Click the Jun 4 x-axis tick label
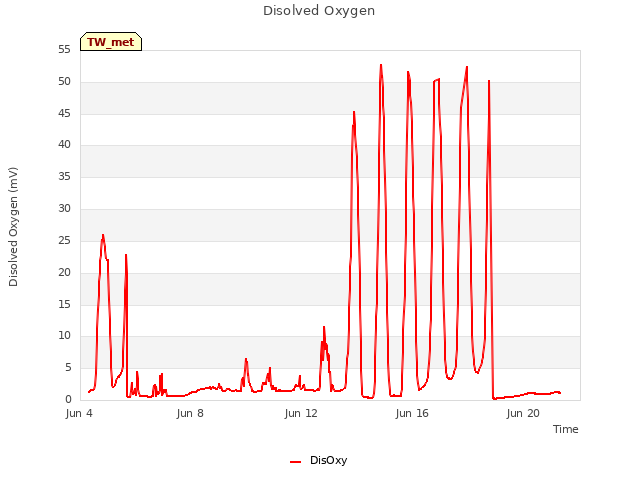Screen dimensions: 640x480 (79, 413)
